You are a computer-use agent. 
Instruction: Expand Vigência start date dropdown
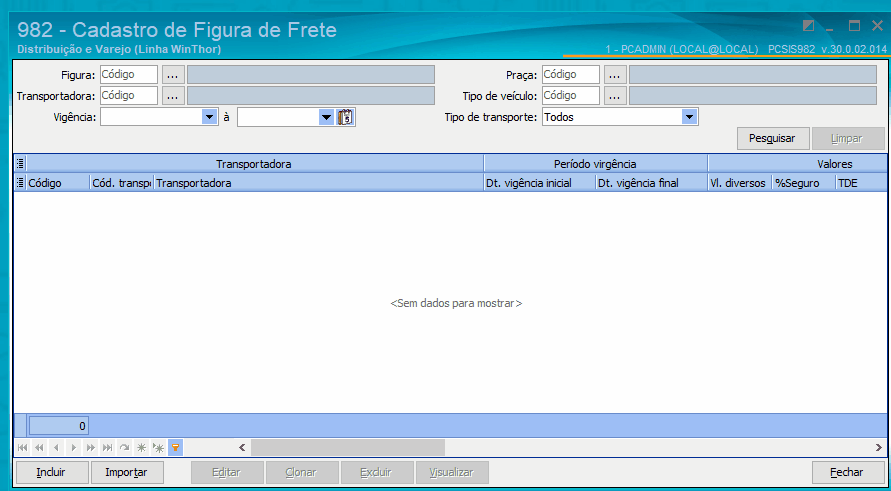(x=210, y=117)
